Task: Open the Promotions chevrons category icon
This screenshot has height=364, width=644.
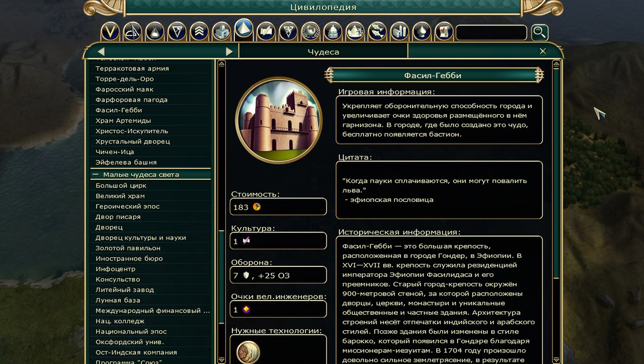Action: 199,32
